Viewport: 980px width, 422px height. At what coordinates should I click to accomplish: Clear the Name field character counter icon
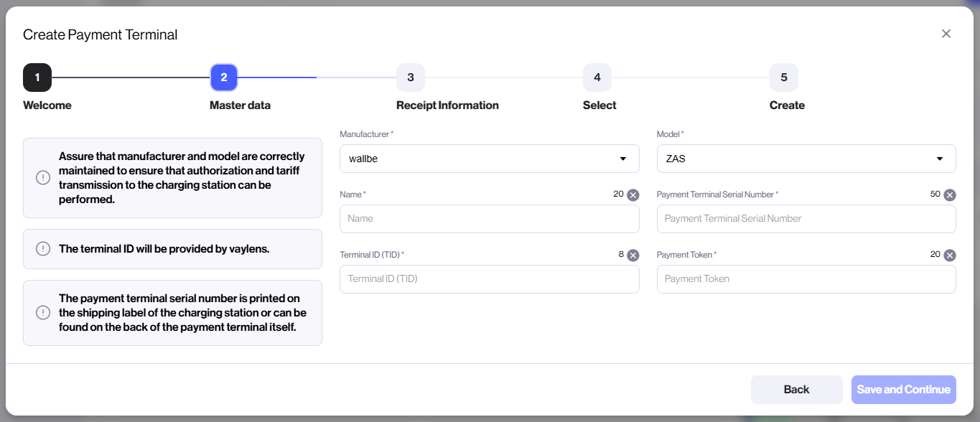pos(632,194)
